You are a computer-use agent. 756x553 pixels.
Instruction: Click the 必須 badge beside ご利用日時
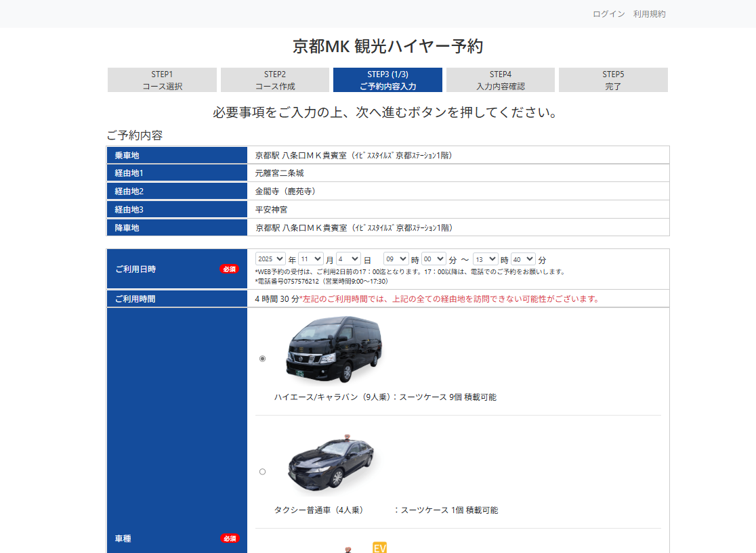point(230,269)
